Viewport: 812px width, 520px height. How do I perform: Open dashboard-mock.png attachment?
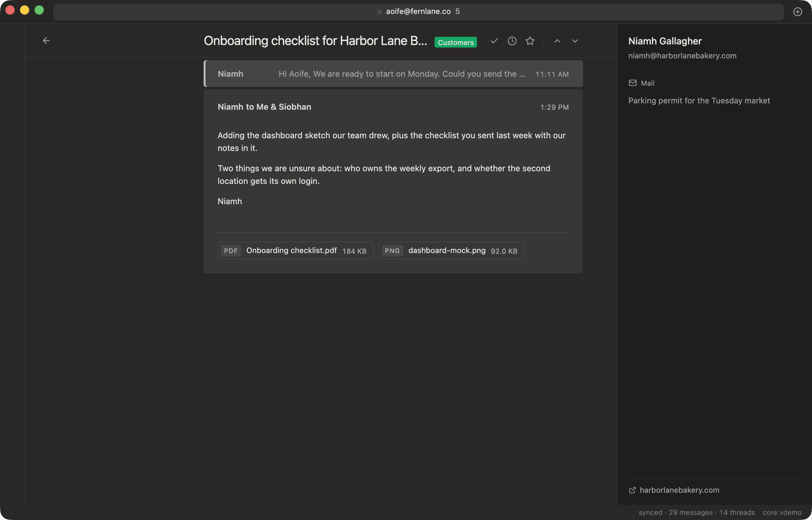point(451,250)
